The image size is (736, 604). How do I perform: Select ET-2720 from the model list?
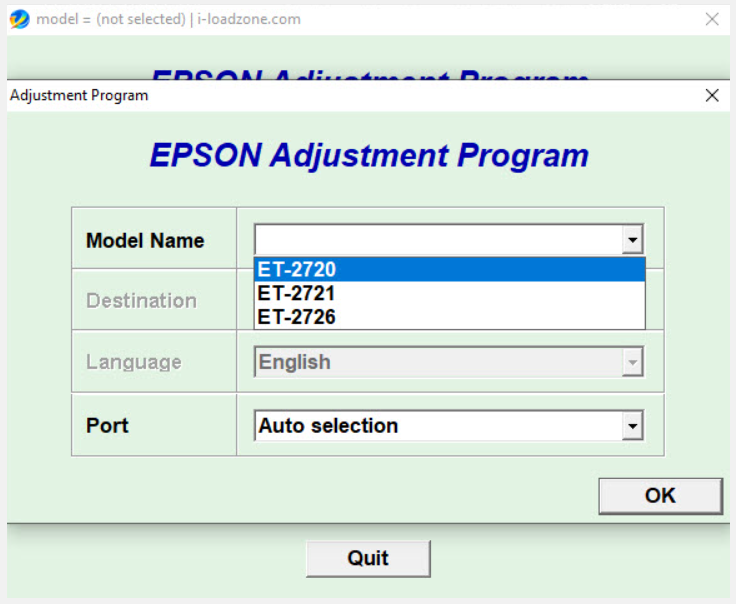pyautogui.click(x=450, y=269)
